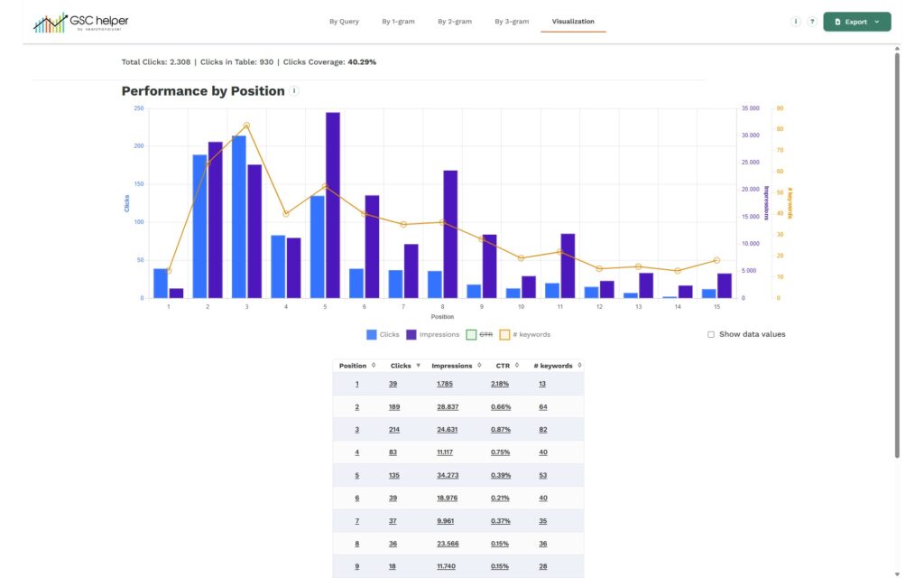
Task: Click sort arrow on Clicks column
Action: 418,366
